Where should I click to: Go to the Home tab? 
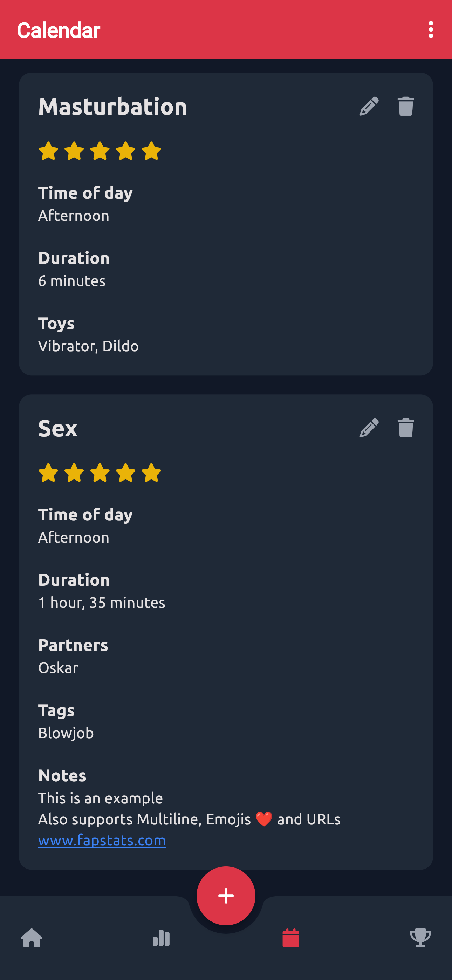pyautogui.click(x=32, y=938)
